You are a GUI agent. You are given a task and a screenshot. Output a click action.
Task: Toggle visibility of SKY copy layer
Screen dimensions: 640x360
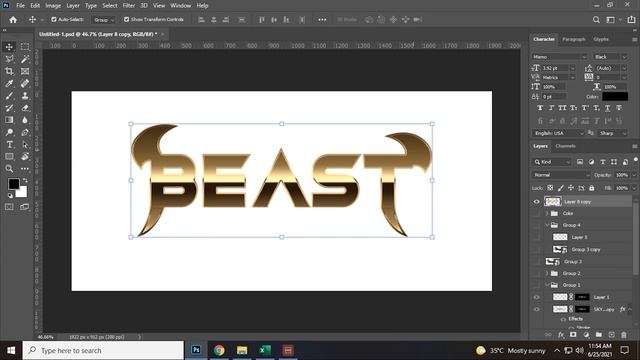pyautogui.click(x=536, y=309)
